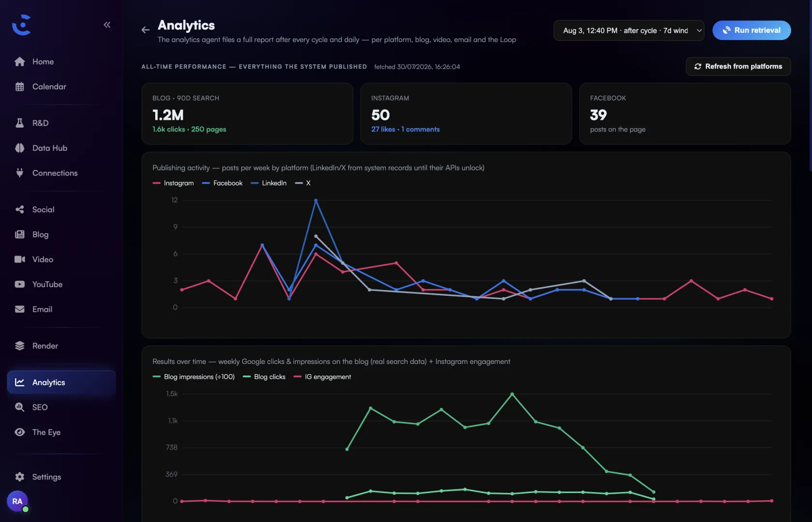Viewport: 812px width, 522px height.
Task: Toggle Instagram series in publishing legend
Action: 173,183
